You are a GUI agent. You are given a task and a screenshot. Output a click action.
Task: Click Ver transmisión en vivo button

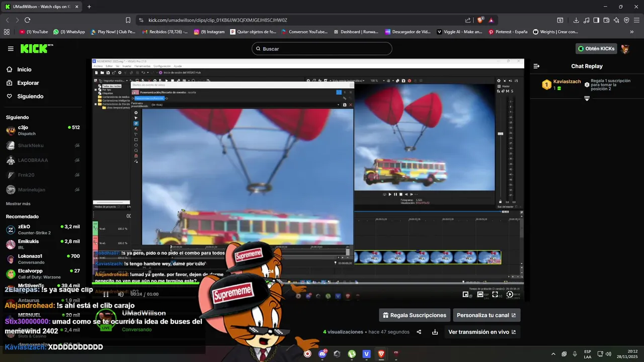click(x=482, y=332)
